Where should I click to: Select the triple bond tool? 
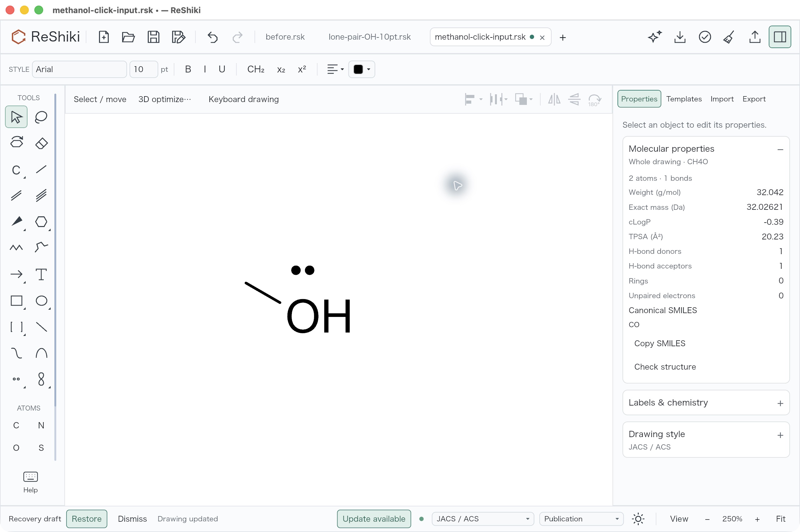[x=41, y=195]
